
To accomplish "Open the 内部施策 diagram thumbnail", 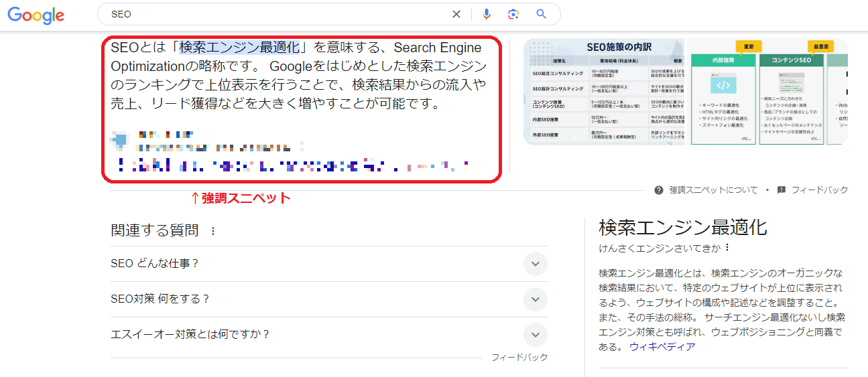I will pos(723,93).
